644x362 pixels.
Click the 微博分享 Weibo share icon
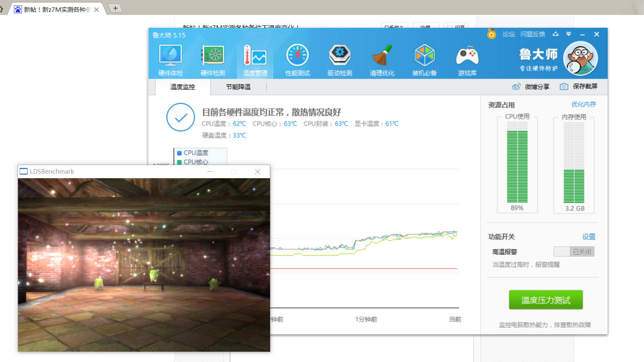[x=516, y=87]
